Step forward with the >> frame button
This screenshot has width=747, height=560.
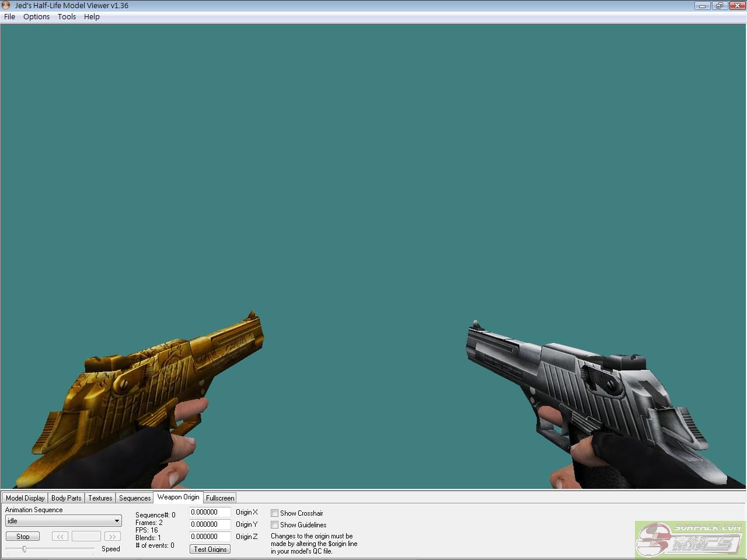point(112,536)
